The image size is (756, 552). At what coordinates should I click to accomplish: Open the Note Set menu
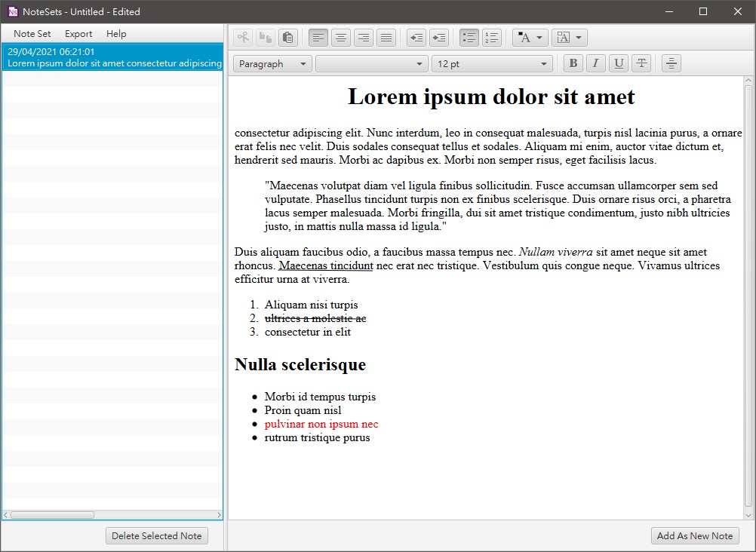click(x=32, y=34)
